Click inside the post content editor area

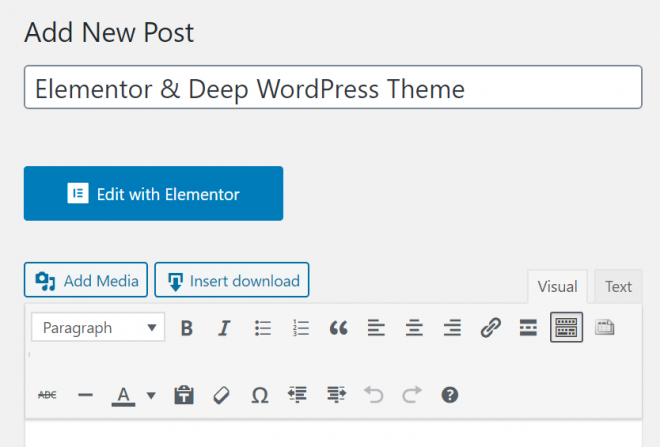click(333, 434)
